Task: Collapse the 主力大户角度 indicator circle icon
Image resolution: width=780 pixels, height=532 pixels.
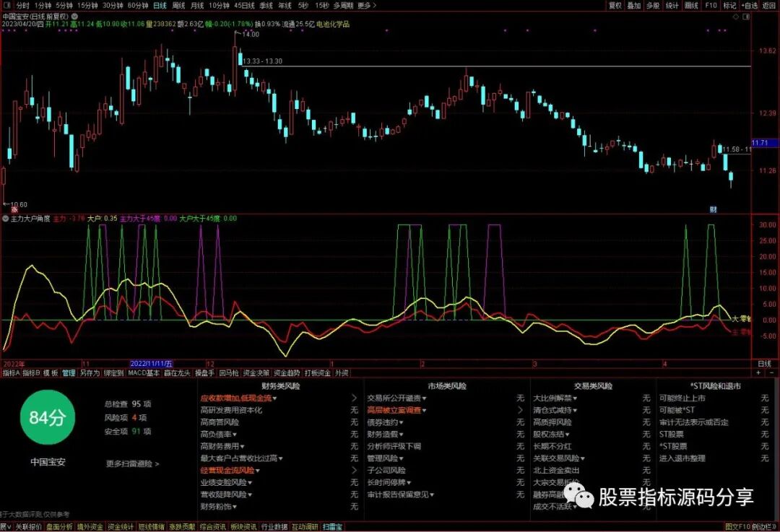Action: point(6,218)
